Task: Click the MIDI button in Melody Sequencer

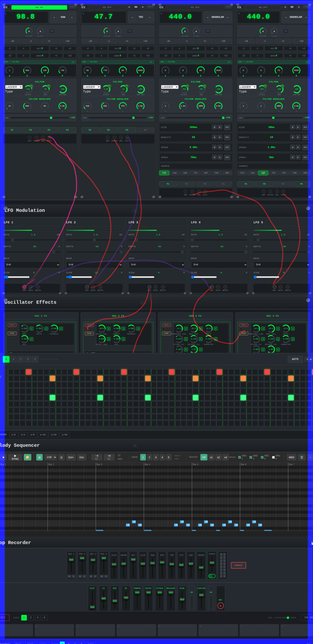Action: [291, 457]
